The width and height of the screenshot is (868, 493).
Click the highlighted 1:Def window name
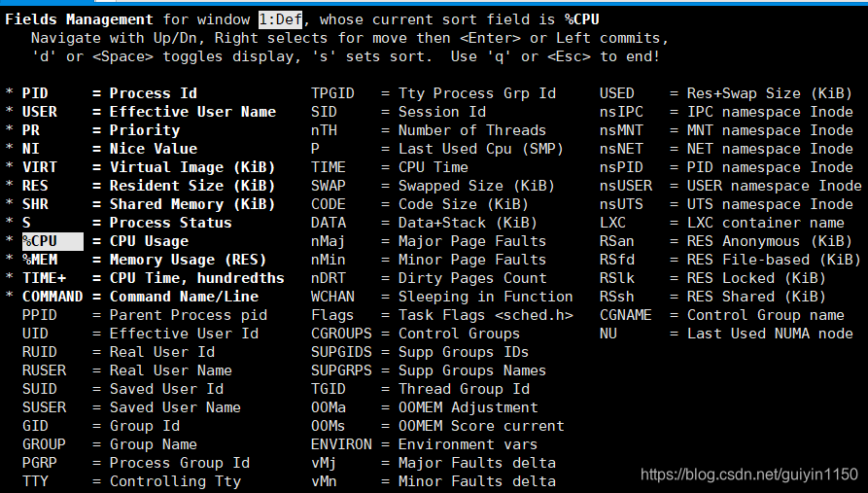[x=281, y=19]
